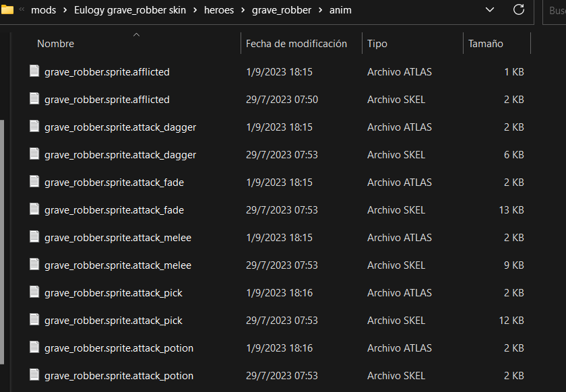566x392 pixels.
Task: Click the "anim" breadcrumb segment
Action: pos(340,10)
